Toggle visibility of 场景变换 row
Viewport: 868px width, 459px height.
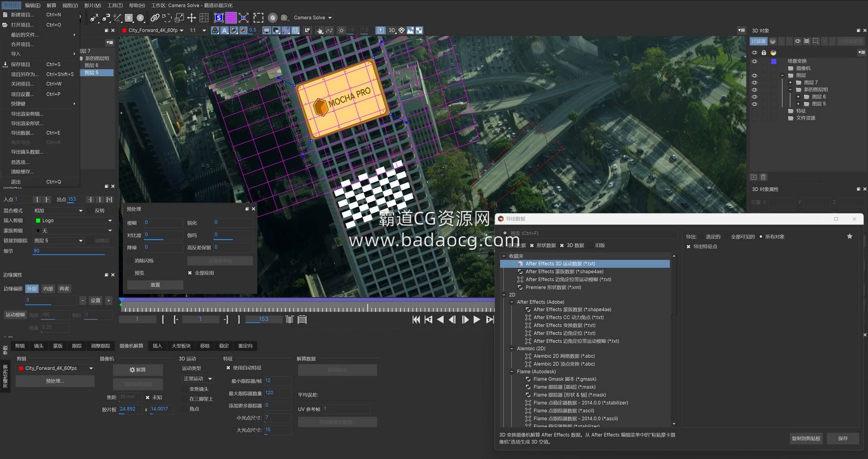tap(754, 61)
